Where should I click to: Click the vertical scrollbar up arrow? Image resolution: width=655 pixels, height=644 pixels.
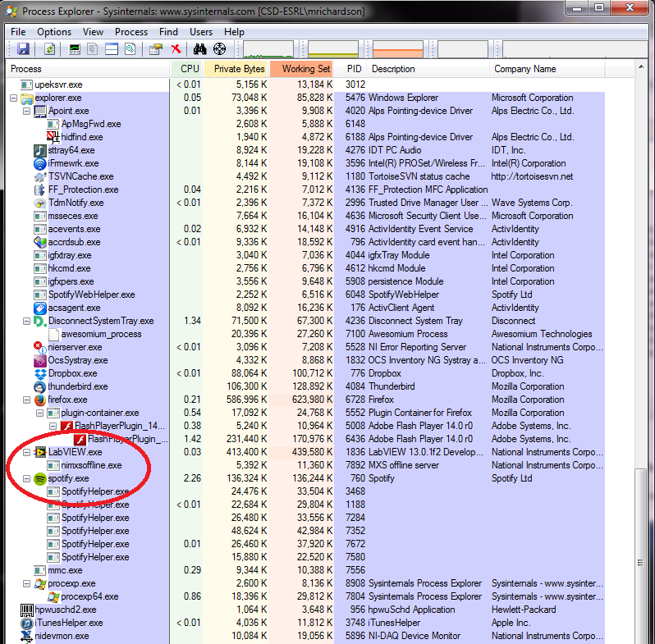coord(640,66)
